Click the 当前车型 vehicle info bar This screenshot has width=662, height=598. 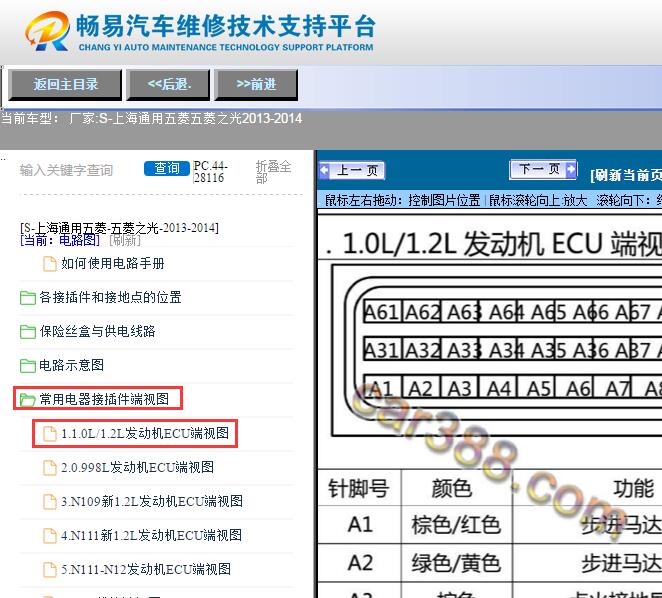pos(152,118)
